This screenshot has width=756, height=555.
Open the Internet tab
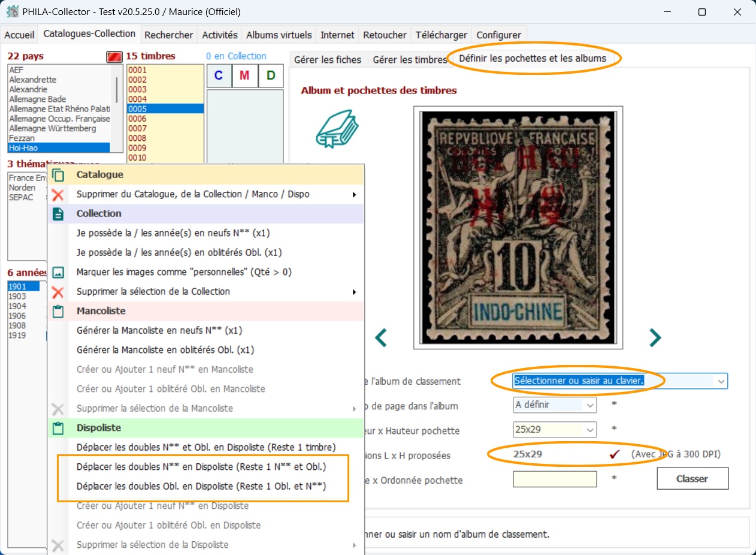(x=337, y=35)
